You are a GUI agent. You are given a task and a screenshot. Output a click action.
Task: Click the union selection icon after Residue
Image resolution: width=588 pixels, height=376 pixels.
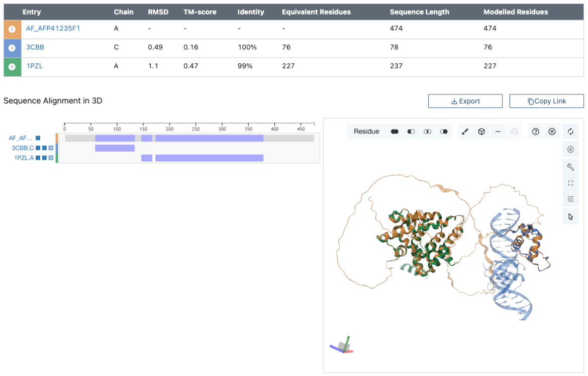tap(395, 132)
